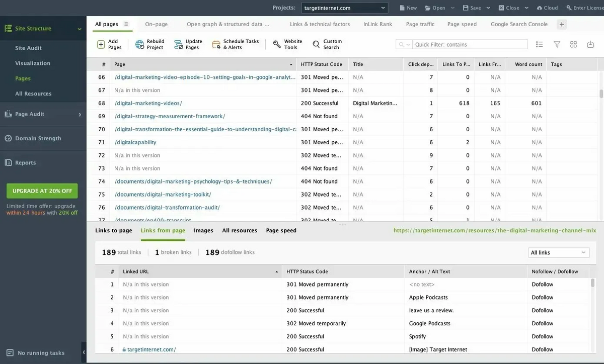This screenshot has width=604, height=364.
Task: Open All Resources in sidebar
Action: (33, 94)
